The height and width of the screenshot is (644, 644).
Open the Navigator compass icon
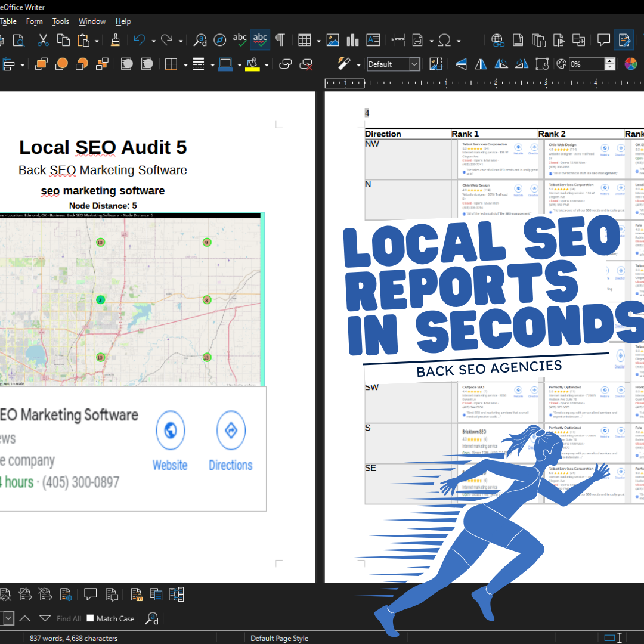(219, 41)
